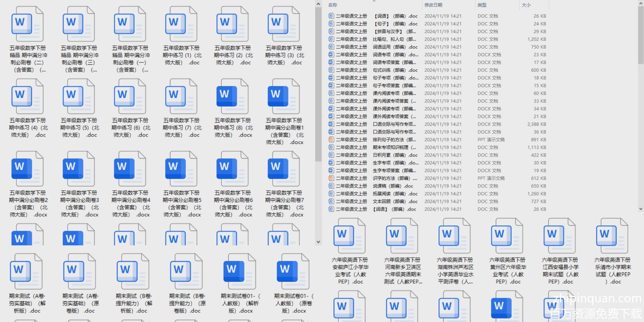The width and height of the screenshot is (644, 322).
Task: Open 期末测试 (A卷·夯实基础) (解析版) doc
Action: (x=27, y=271)
